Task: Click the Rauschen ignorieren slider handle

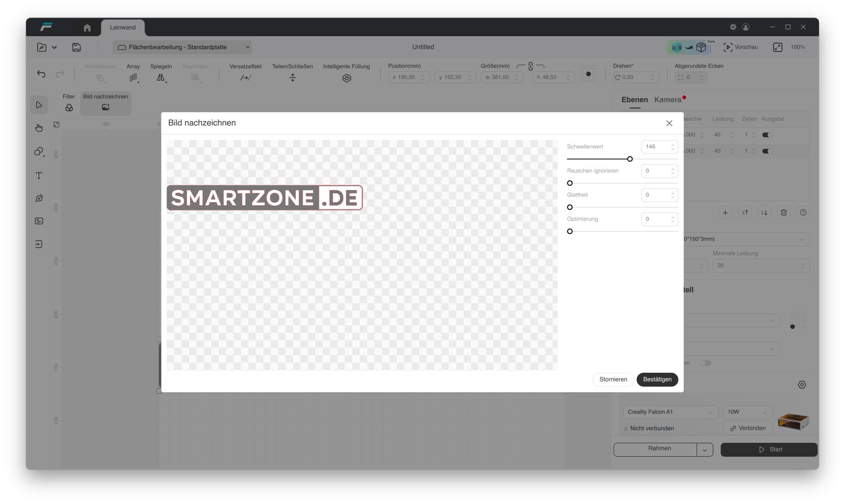Action: [x=570, y=183]
